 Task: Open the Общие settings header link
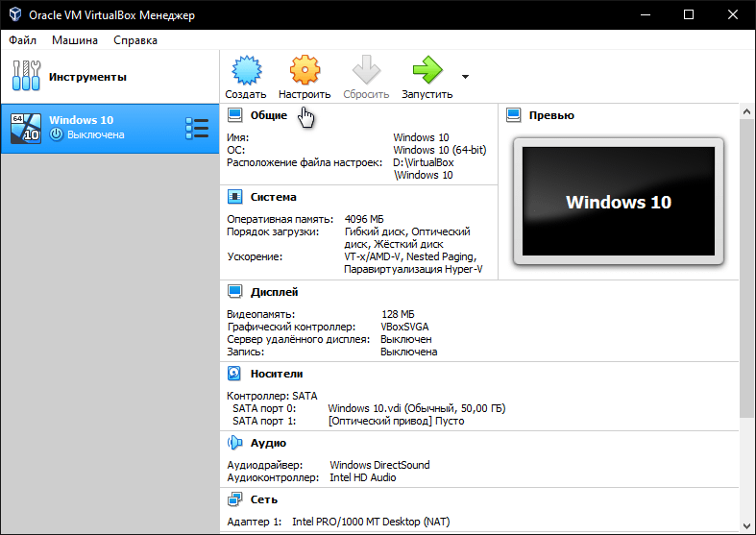tap(269, 115)
